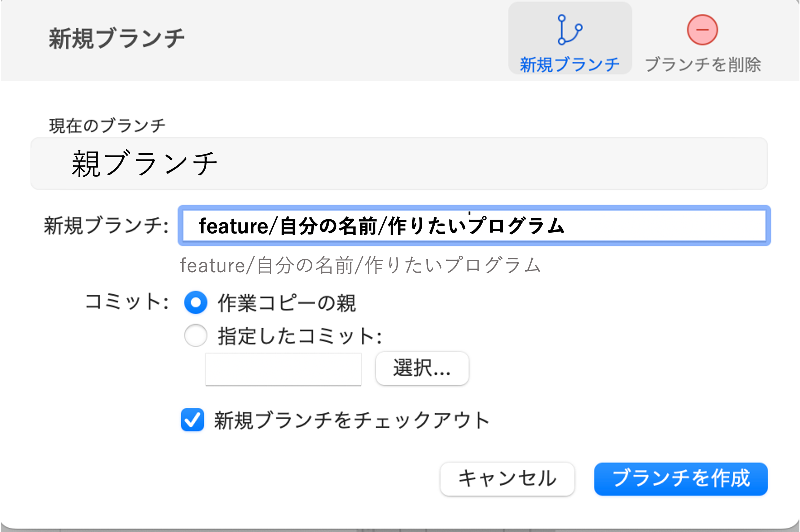800x532 pixels.
Task: Click the gray branch name preview text
Action: tap(360, 265)
